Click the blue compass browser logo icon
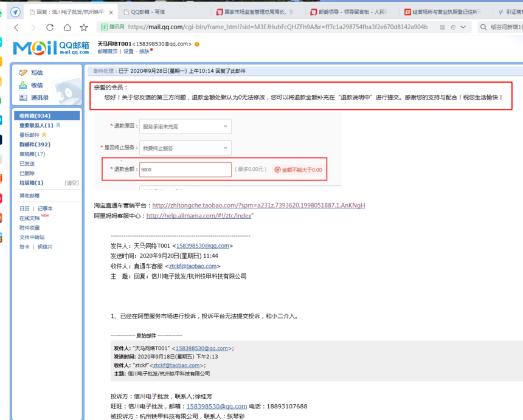This screenshot has width=523, height=420. 15,12
